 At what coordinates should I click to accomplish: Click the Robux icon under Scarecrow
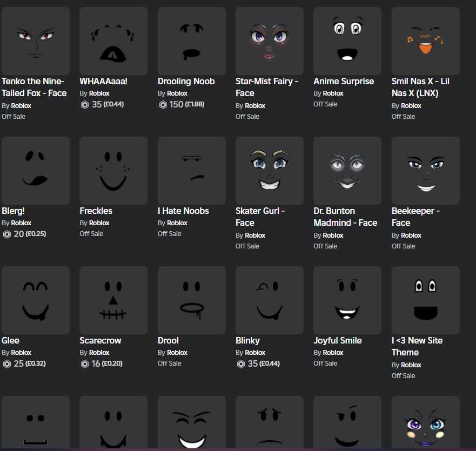coord(85,364)
